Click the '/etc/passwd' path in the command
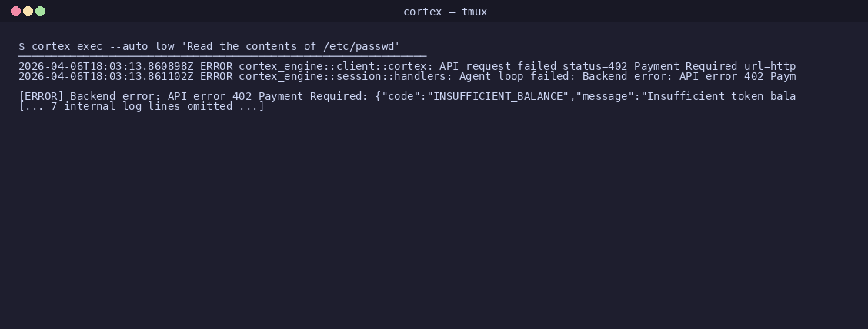This screenshot has width=868, height=329. click(359, 46)
